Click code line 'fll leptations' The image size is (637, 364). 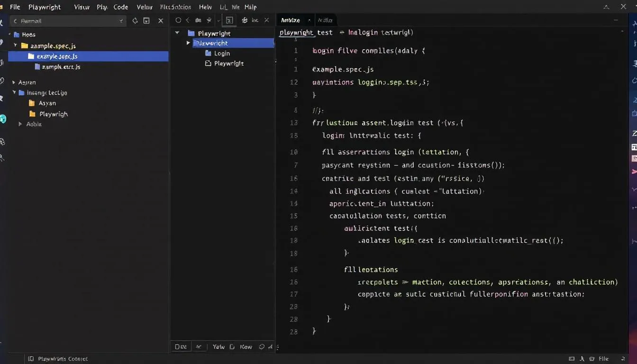click(x=371, y=270)
